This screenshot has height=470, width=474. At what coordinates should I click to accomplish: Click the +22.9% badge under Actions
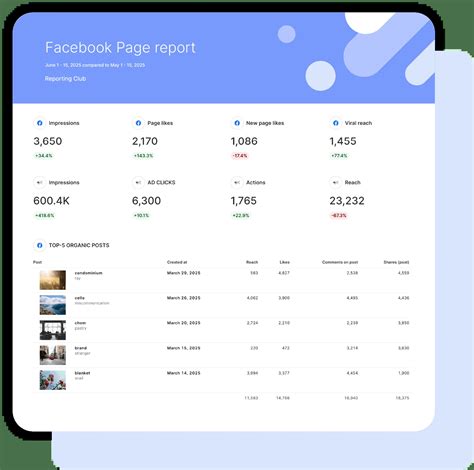click(x=241, y=215)
